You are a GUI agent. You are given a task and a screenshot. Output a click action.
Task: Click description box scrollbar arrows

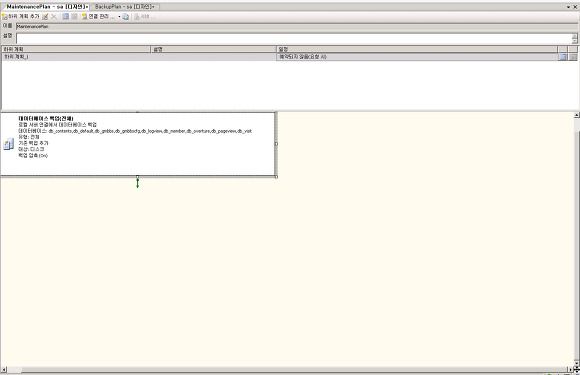[x=574, y=38]
